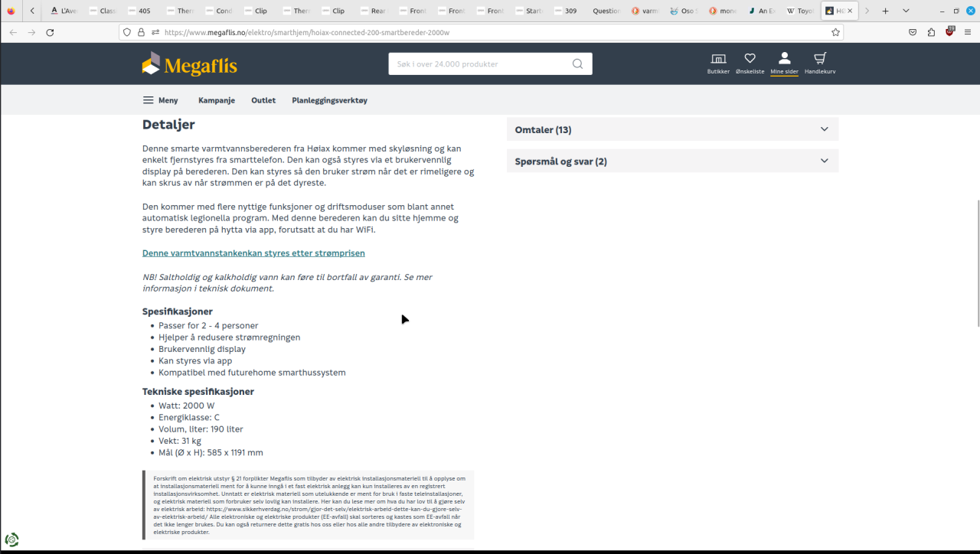Click the site padlock icon
980x554 pixels.
pyautogui.click(x=141, y=32)
